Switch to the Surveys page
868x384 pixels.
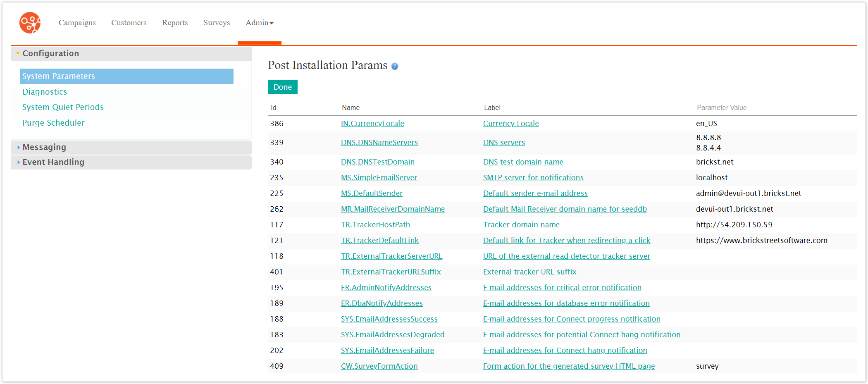[x=216, y=23]
